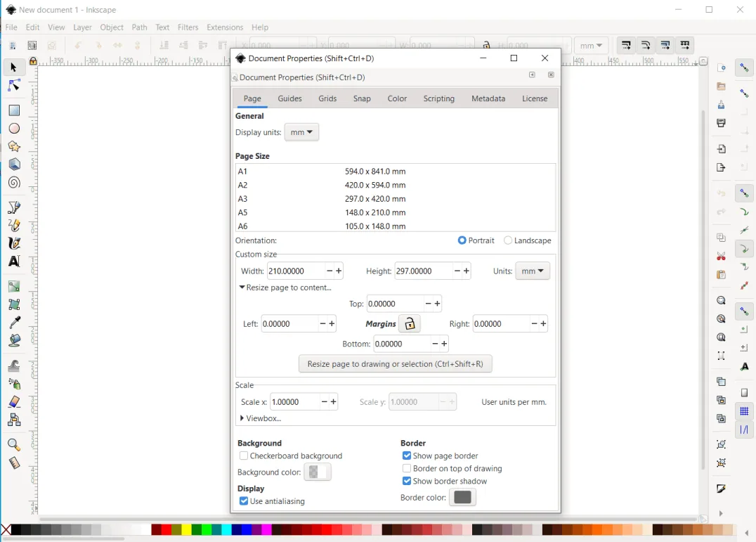Select the Rectangle tool
Viewport: 756px width, 542px height.
pyautogui.click(x=14, y=110)
